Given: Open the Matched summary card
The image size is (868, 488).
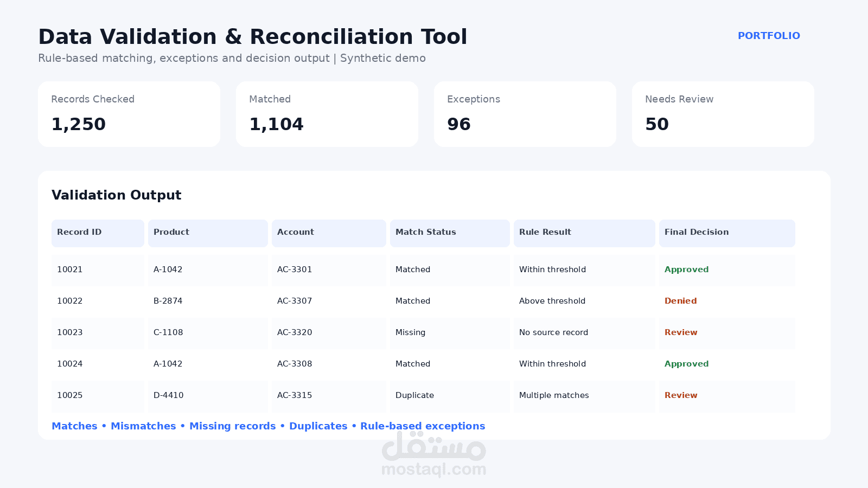Looking at the screenshot, I should coord(327,114).
